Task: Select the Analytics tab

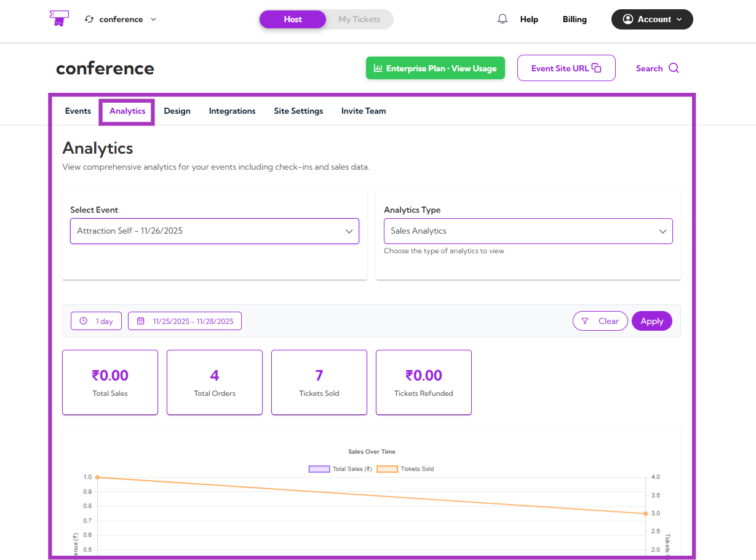Action: (127, 111)
